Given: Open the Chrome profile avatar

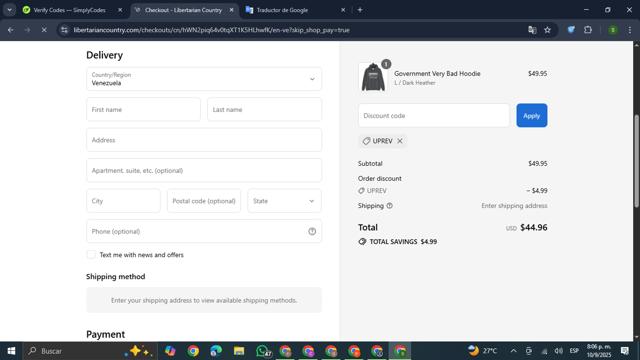Looking at the screenshot, I should click(x=613, y=30).
